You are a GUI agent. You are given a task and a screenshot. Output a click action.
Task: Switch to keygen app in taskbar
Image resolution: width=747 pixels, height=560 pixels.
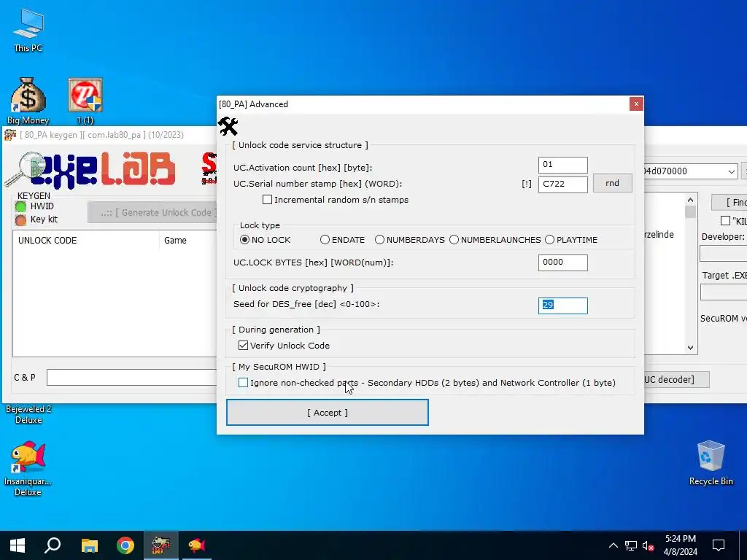161,545
